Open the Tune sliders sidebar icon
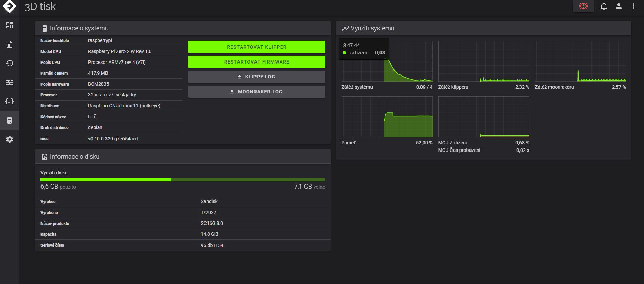Image resolution: width=644 pixels, height=284 pixels. (10, 82)
